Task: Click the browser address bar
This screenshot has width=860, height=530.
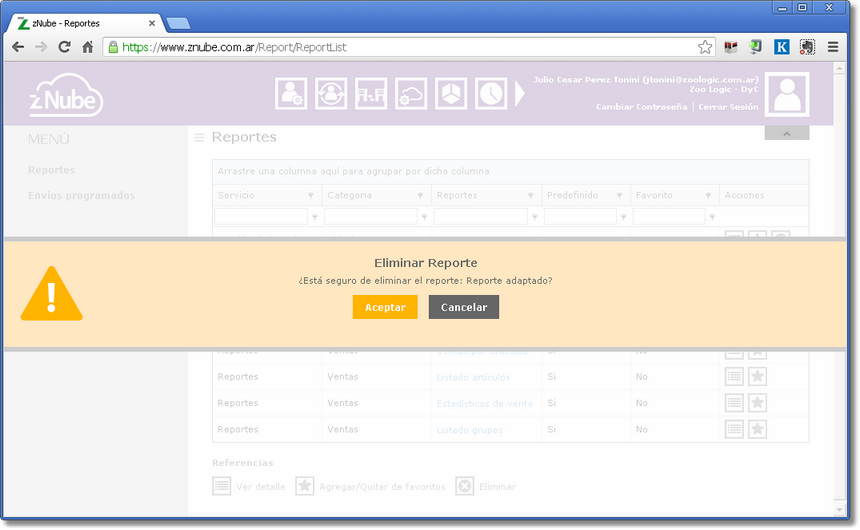Action: 400,47
